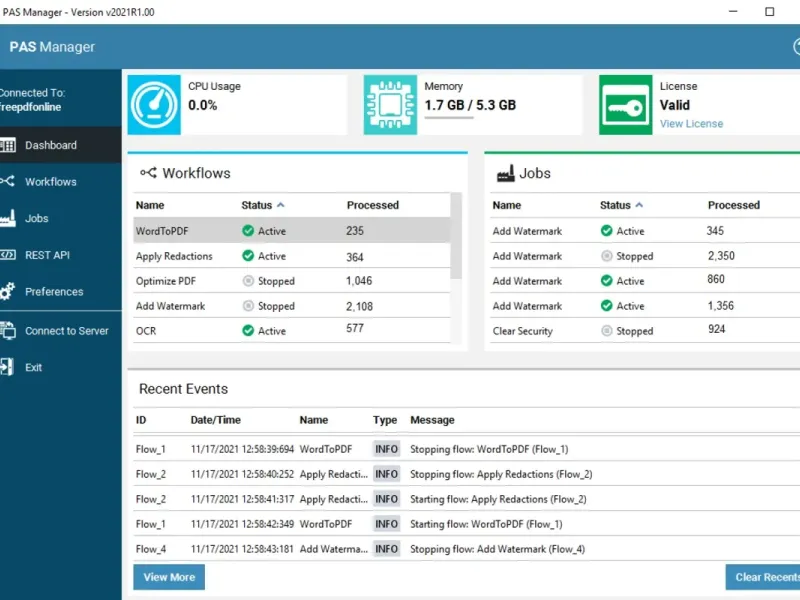Go to the Jobs sidebar item
This screenshot has width=800, height=600.
tap(37, 218)
